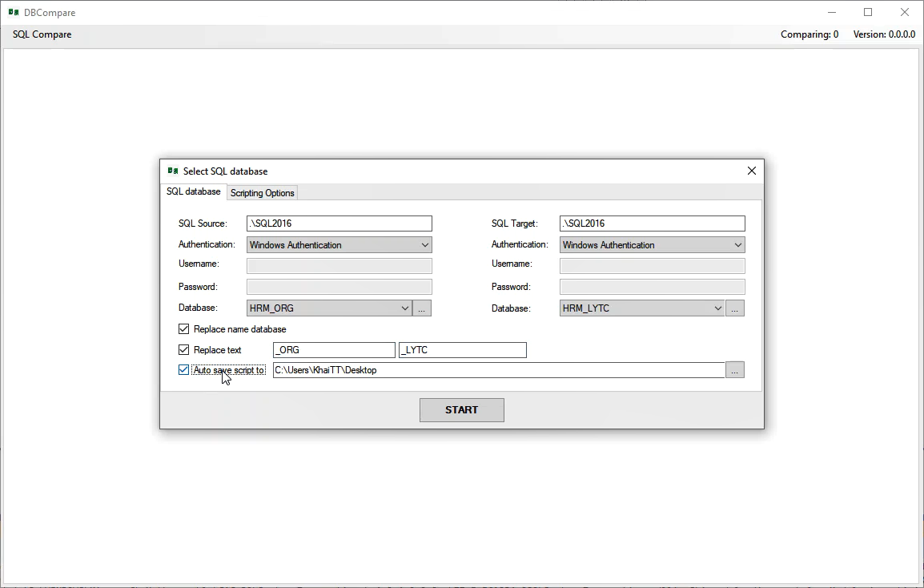Click the Comparing: 0 status text
This screenshot has width=924, height=588.
point(810,34)
